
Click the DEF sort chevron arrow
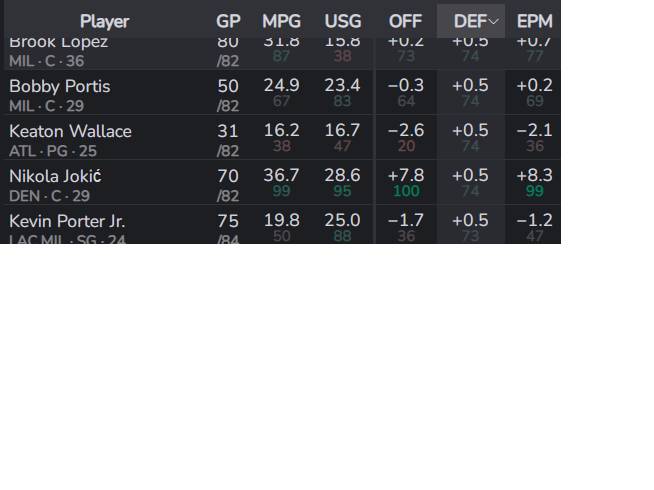493,22
